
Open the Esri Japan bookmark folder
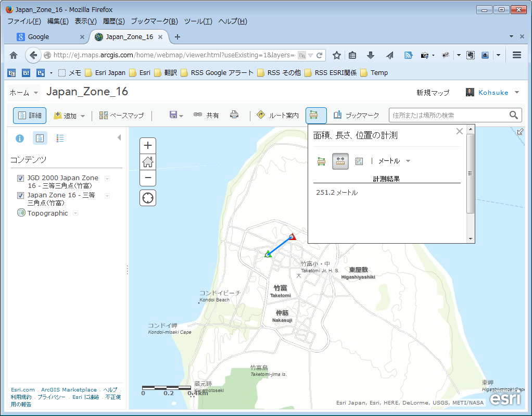[x=105, y=72]
